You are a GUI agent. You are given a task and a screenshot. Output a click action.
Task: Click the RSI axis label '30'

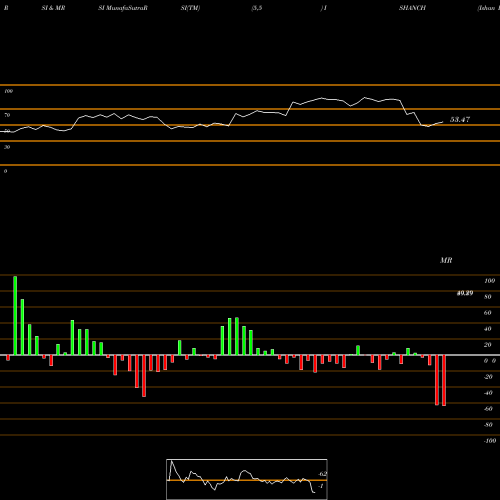7,147
